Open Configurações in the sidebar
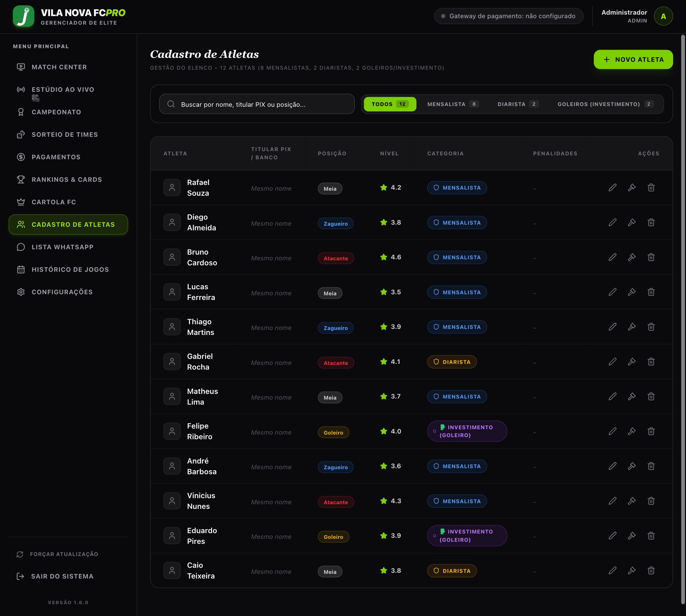 coord(68,292)
